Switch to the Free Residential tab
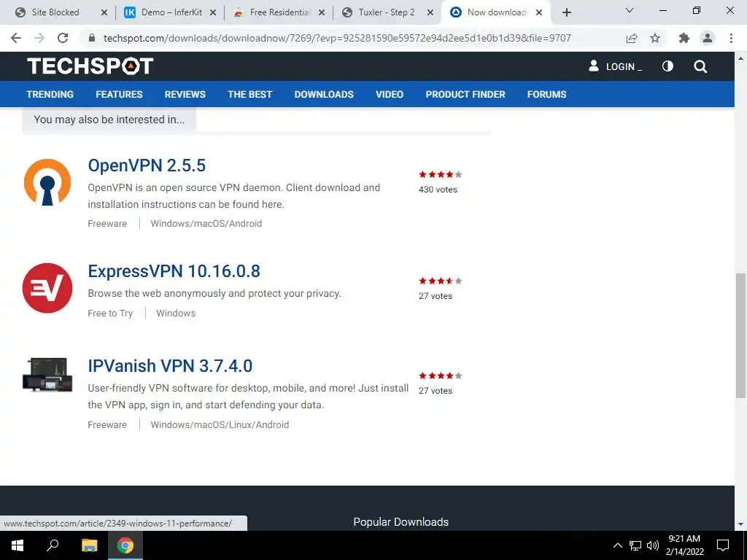Viewport: 747px width, 560px height. [x=279, y=12]
